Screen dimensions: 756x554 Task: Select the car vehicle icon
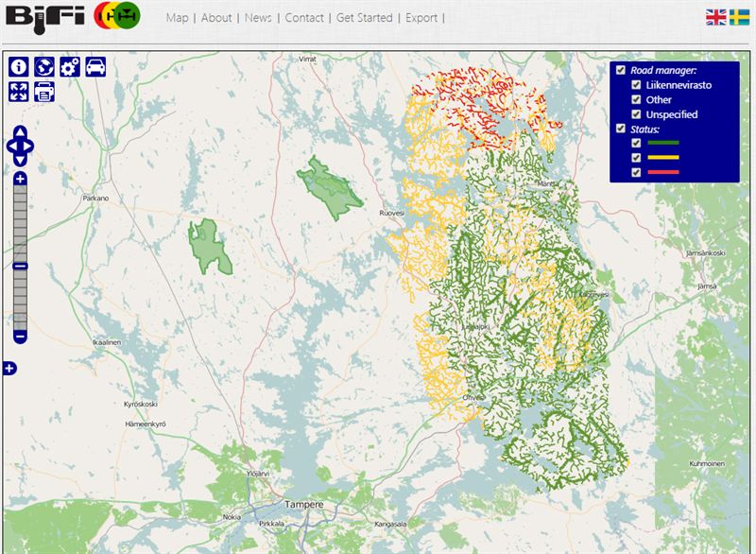click(x=94, y=67)
